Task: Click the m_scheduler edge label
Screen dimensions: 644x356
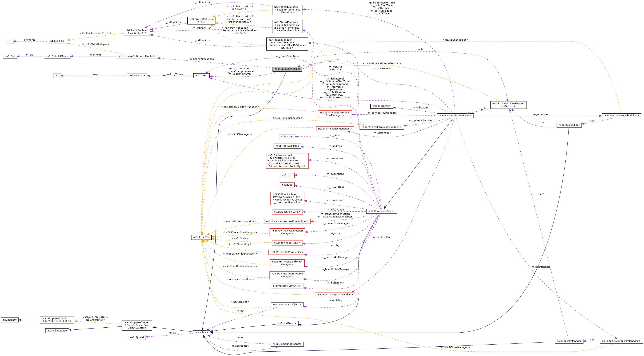Action: click(x=541, y=115)
